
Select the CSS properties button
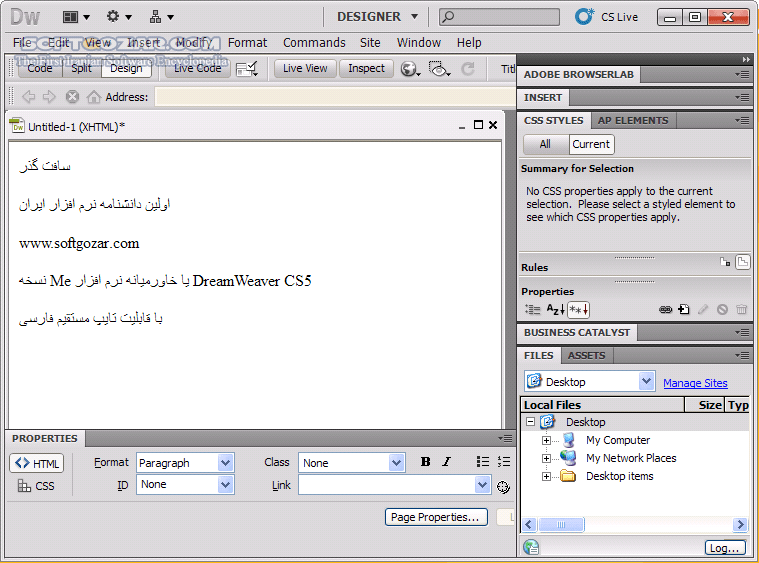[36, 486]
